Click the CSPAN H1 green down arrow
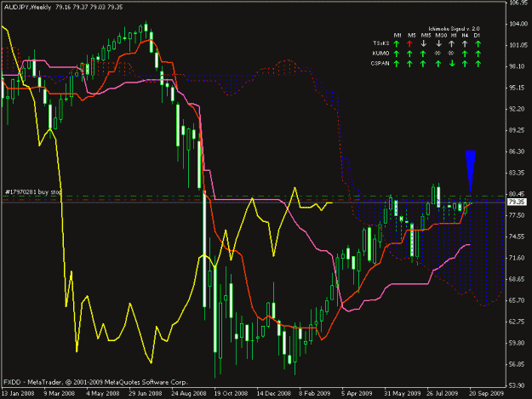 tap(452, 64)
